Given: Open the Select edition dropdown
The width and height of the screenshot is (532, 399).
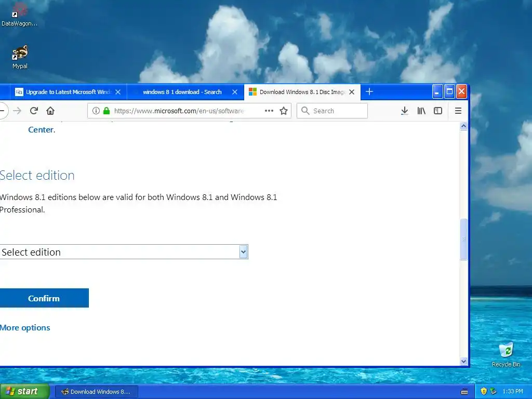Looking at the screenshot, I should 124,252.
